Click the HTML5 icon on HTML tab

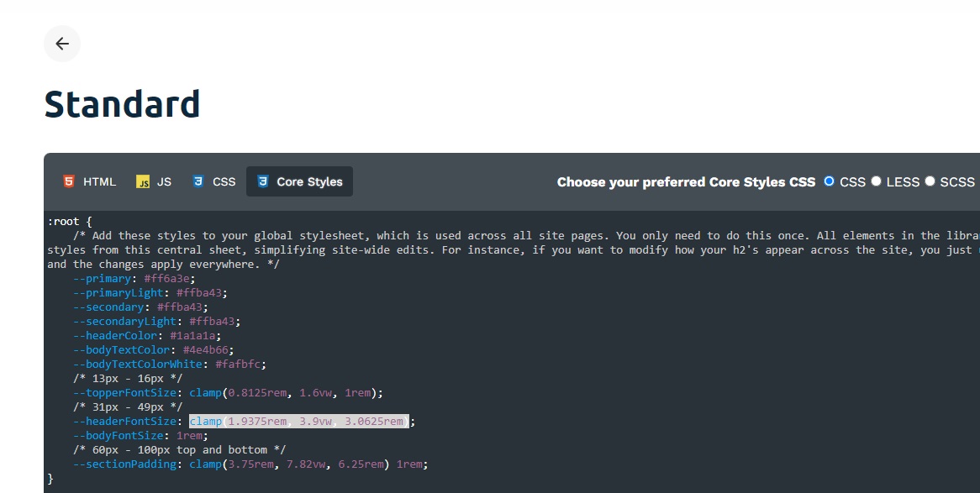(x=69, y=181)
